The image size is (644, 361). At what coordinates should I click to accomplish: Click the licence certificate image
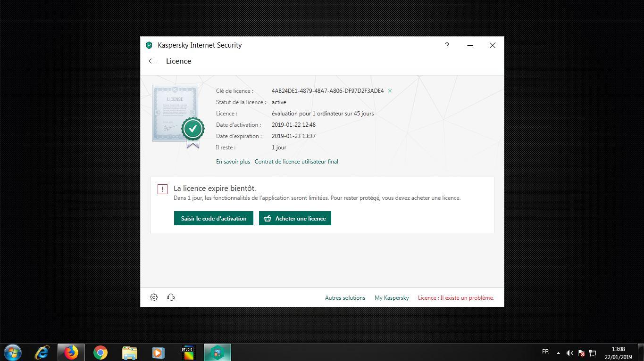(x=178, y=116)
